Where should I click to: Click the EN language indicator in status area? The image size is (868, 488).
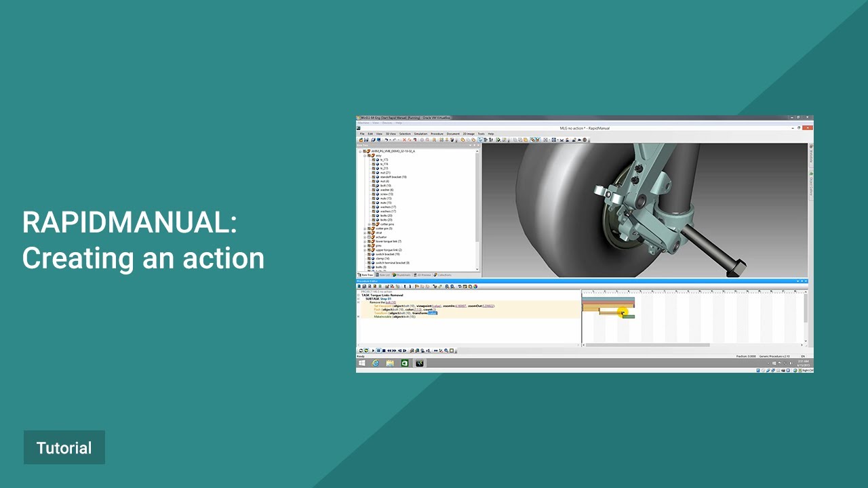pos(803,356)
